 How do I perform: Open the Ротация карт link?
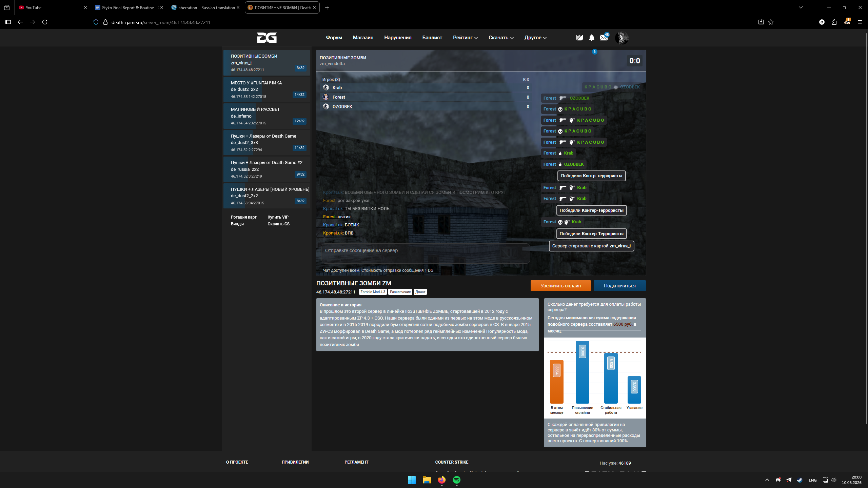pos(243,217)
